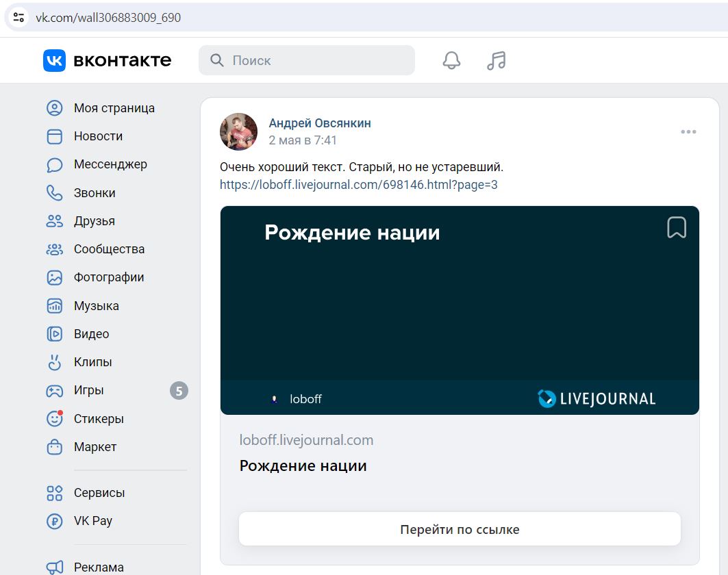The width and height of the screenshot is (728, 575).
Task: Click the Игры badge showing 5
Action: click(x=179, y=391)
